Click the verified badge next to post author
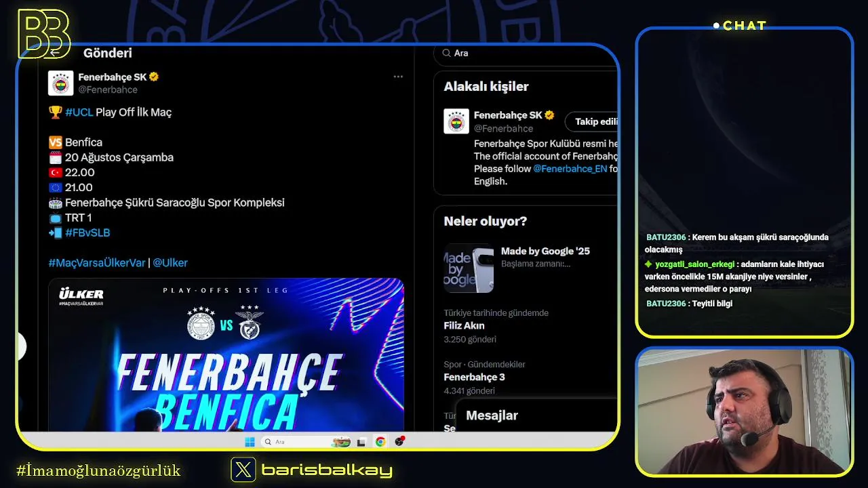The height and width of the screenshot is (488, 868). (154, 77)
